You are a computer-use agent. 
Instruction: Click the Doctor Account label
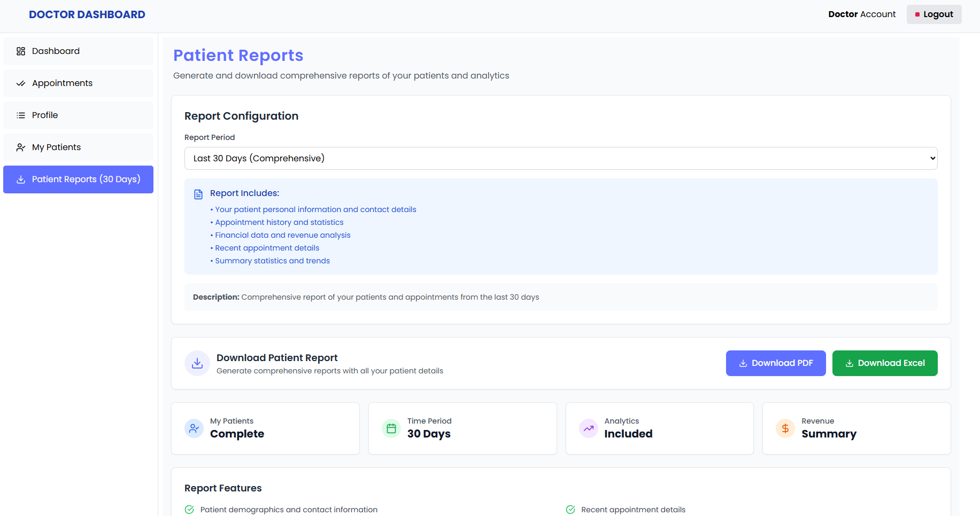[x=862, y=14]
